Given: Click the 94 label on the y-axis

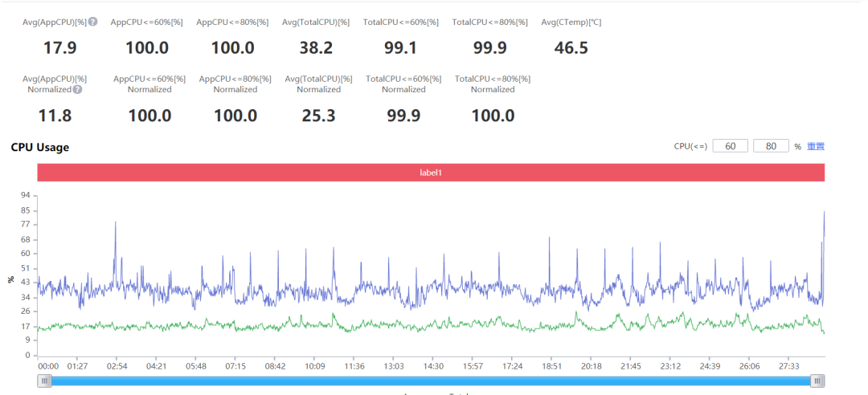Looking at the screenshot, I should (x=26, y=195).
